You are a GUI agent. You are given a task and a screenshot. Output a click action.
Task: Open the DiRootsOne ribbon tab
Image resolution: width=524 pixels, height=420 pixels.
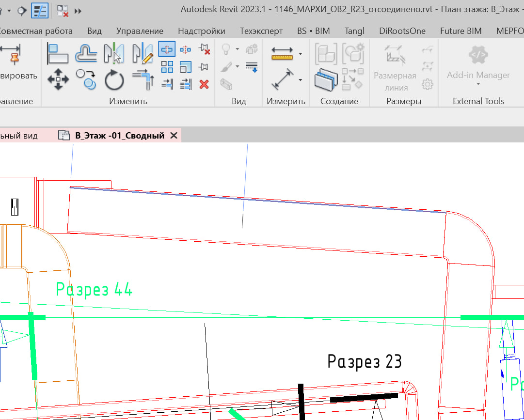(x=402, y=31)
